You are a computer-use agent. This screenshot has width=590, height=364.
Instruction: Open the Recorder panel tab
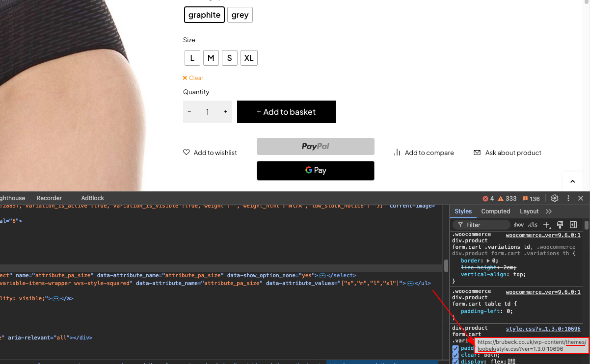tap(49, 198)
